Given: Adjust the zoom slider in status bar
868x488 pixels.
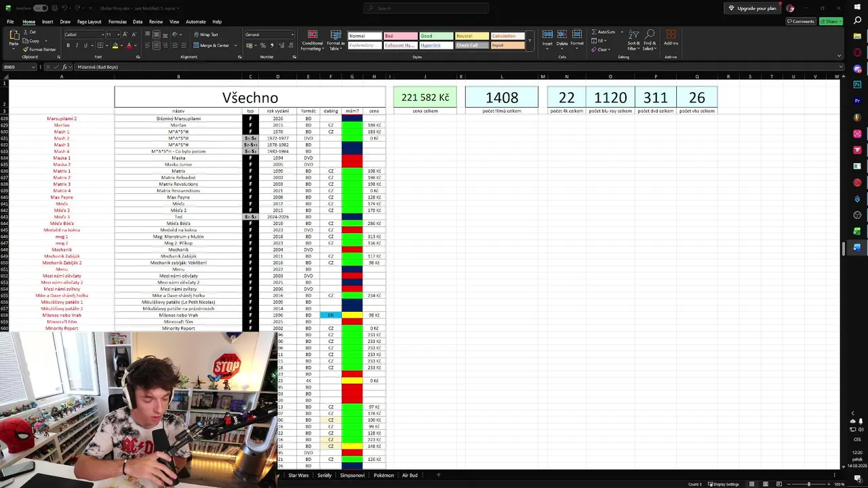Looking at the screenshot, I should (x=808, y=484).
